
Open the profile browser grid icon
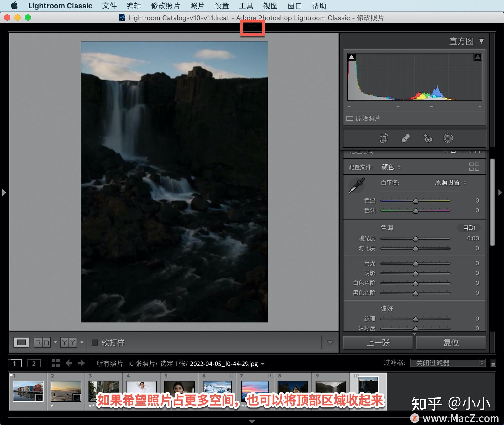point(474,167)
